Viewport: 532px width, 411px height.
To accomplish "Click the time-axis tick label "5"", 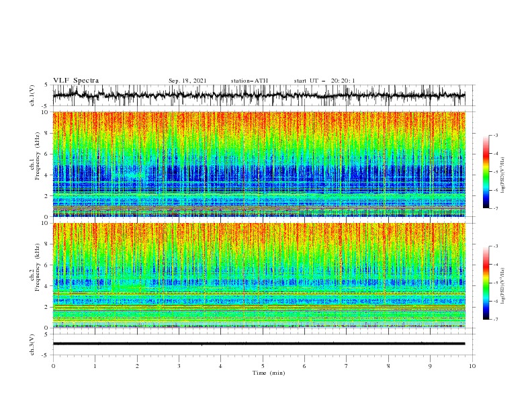I will tap(263, 366).
